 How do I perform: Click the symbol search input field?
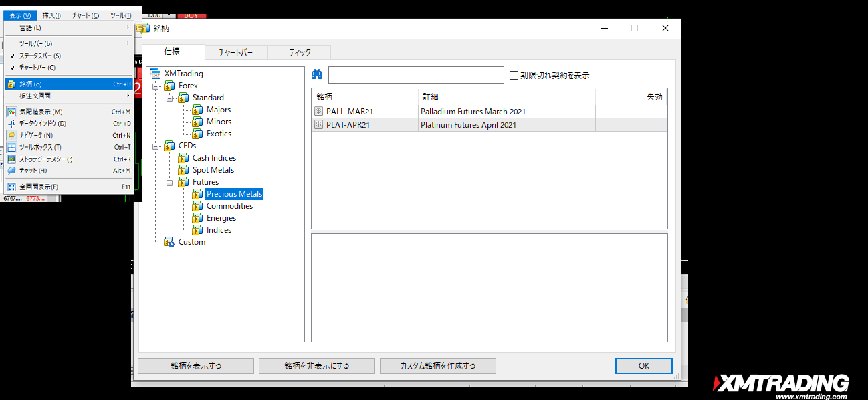[415, 75]
